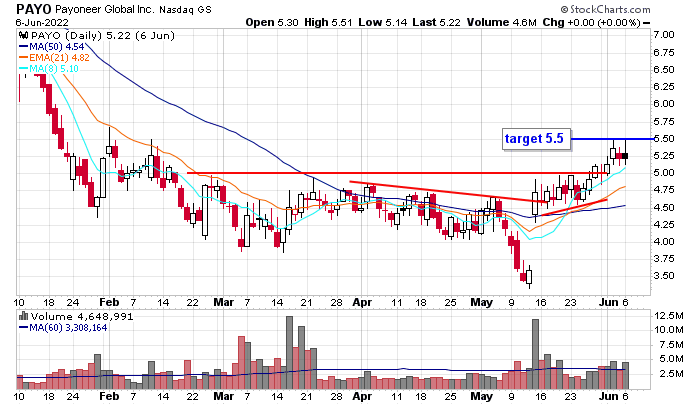
Task: Click the Jun label under the volume panel
Action: tap(608, 396)
